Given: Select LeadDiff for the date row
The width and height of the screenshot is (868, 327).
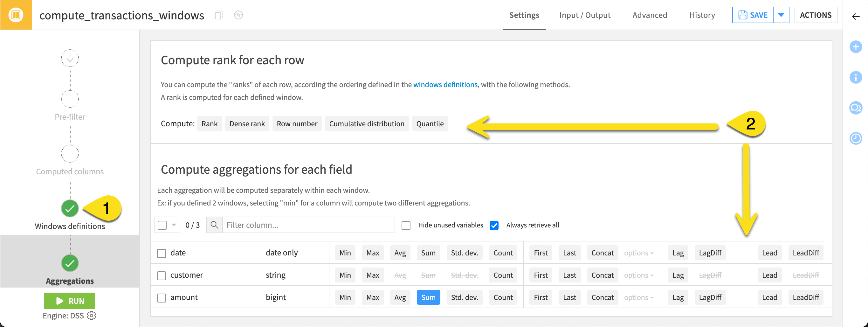Looking at the screenshot, I should [806, 253].
